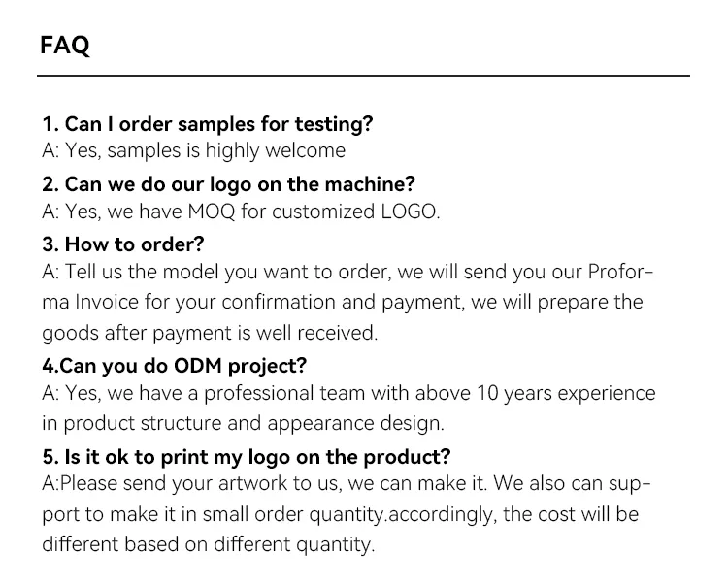728x586 pixels.
Task: Click the line about product structure and appearance design
Action: (243, 423)
